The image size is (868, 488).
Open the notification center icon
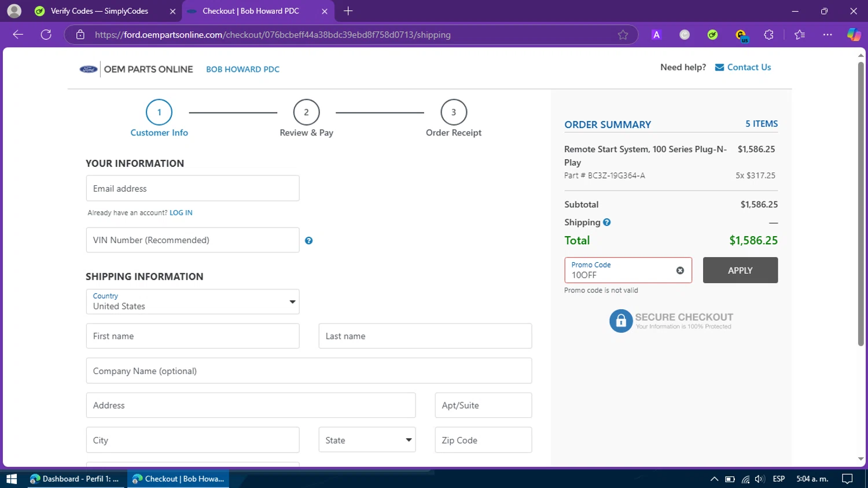point(847,479)
